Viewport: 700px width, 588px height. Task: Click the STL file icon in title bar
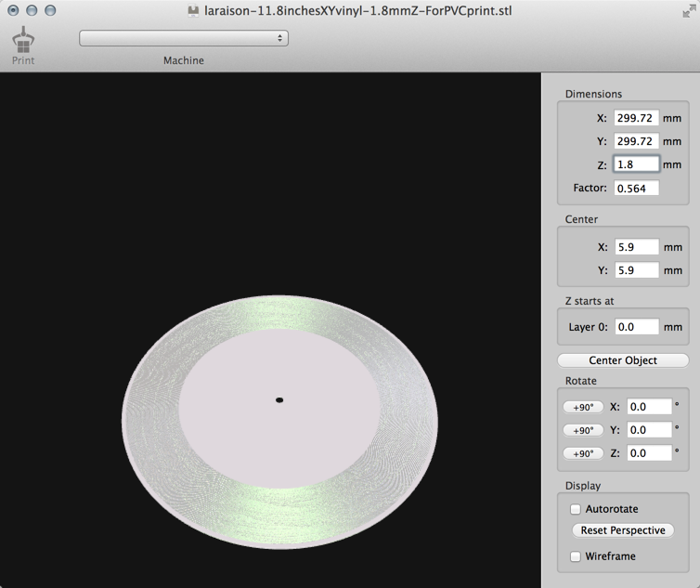pos(193,11)
